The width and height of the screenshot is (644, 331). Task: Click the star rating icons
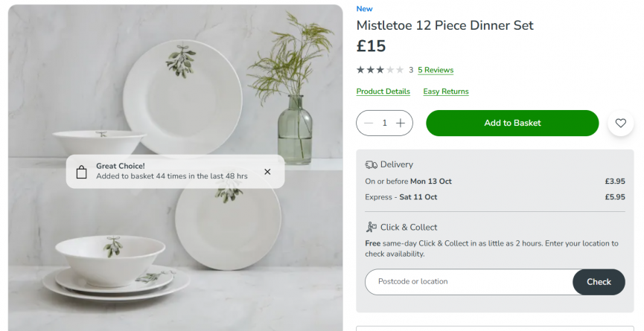click(x=380, y=70)
